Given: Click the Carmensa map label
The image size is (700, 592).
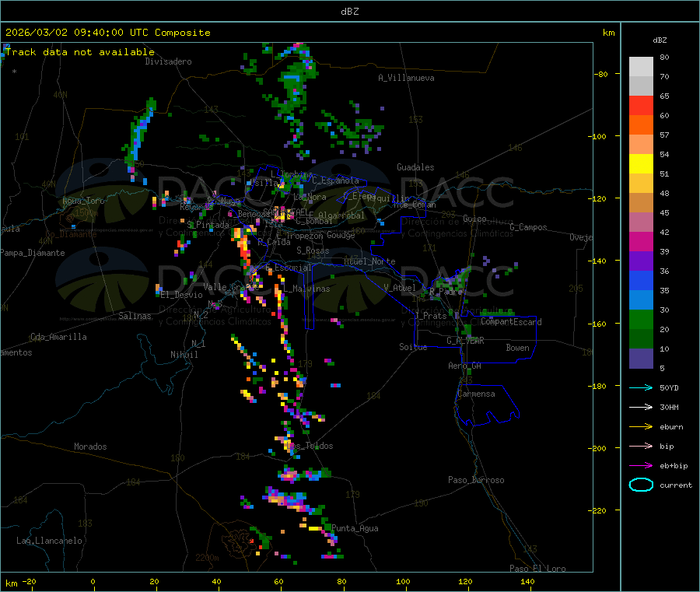Looking at the screenshot, I should pos(476,394).
